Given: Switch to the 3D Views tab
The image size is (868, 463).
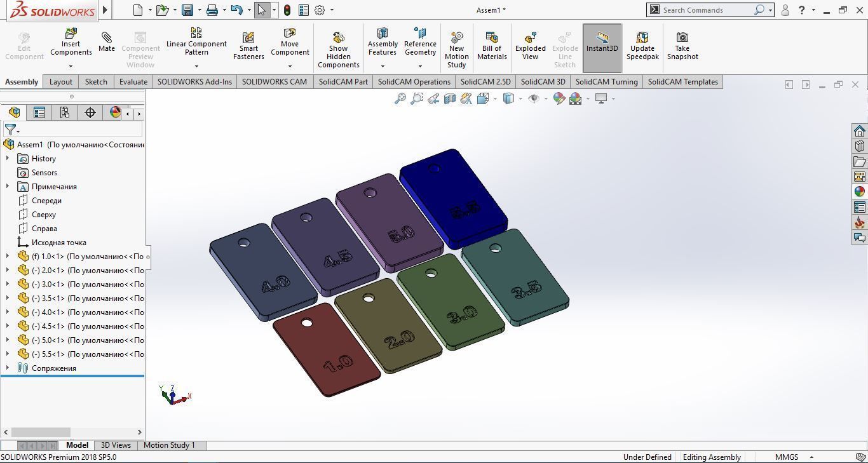Looking at the screenshot, I should (116, 445).
